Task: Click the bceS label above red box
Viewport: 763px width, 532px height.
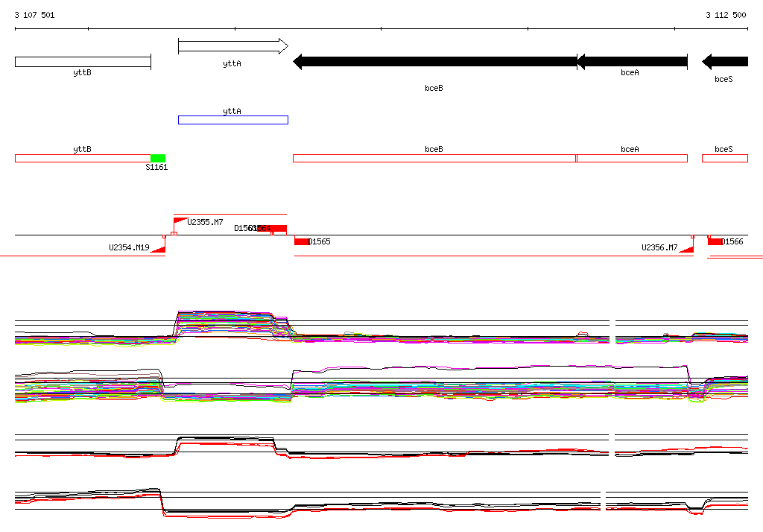Action: click(x=724, y=149)
